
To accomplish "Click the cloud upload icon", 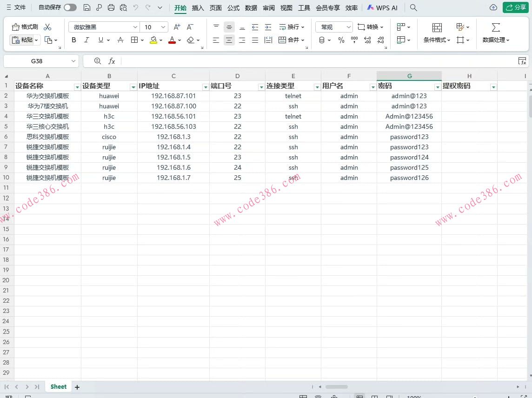I will [493, 7].
